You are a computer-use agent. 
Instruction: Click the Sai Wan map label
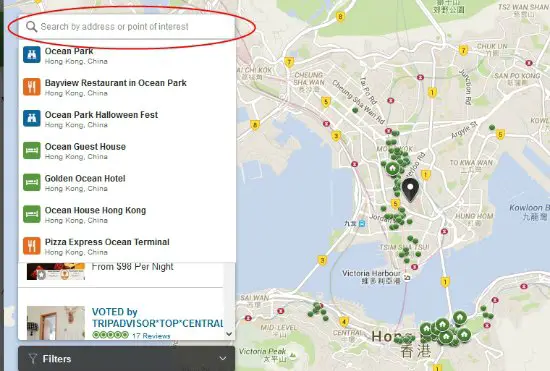pyautogui.click(x=255, y=301)
